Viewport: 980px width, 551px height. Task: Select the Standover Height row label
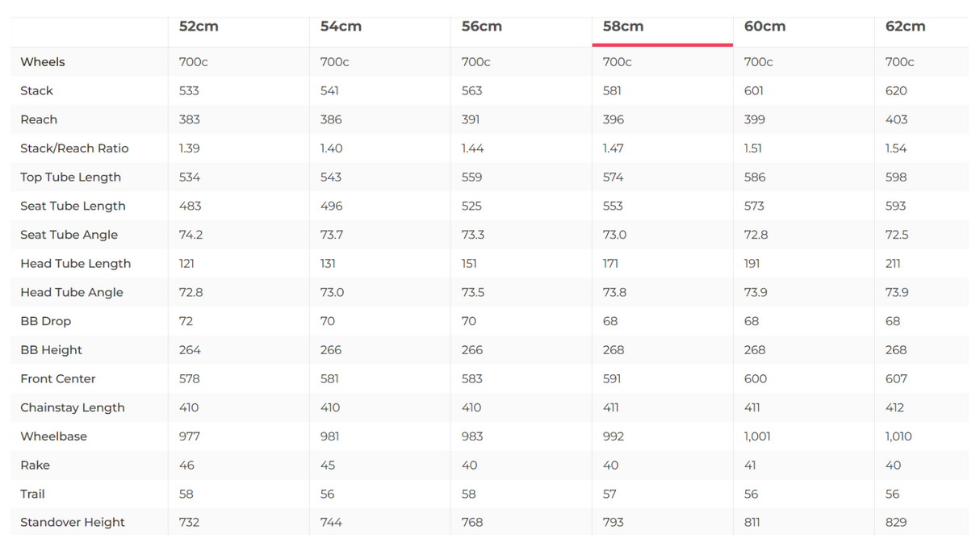(x=73, y=523)
